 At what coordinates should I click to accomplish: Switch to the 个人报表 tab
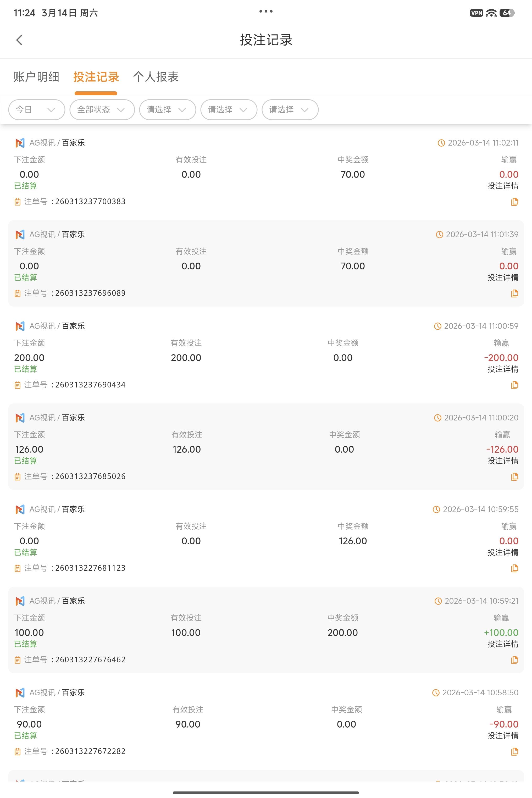point(156,77)
